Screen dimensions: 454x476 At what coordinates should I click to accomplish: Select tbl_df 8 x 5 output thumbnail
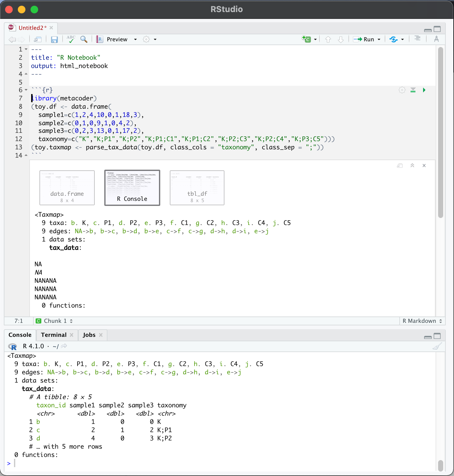click(x=197, y=188)
